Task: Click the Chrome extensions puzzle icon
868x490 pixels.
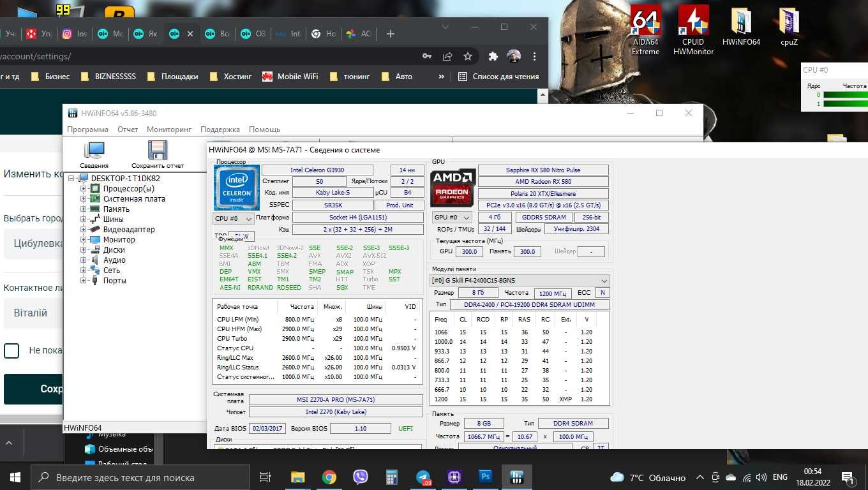Action: pos(493,56)
